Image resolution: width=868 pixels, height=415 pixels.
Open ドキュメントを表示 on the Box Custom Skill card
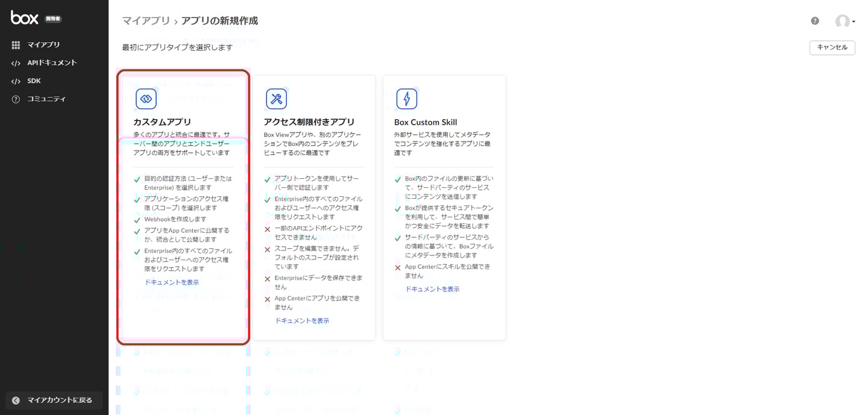433,289
